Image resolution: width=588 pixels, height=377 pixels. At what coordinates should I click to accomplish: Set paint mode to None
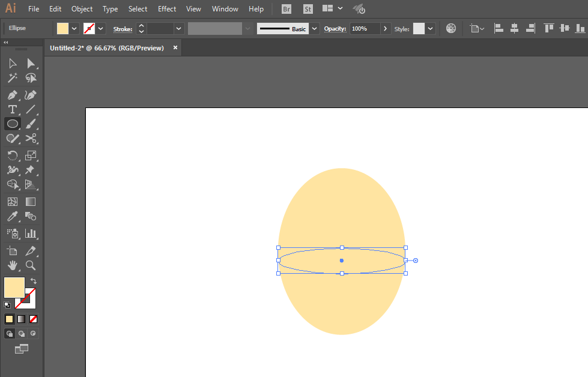coord(34,319)
